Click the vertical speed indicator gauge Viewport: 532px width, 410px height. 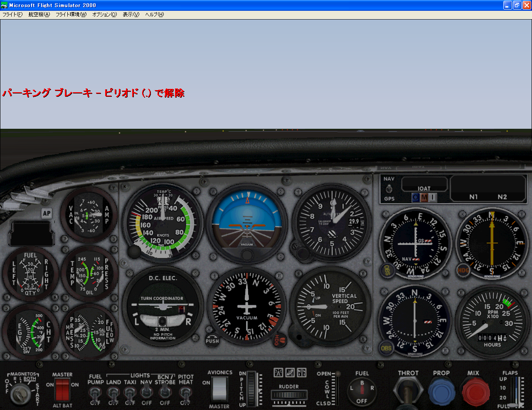tap(330, 307)
